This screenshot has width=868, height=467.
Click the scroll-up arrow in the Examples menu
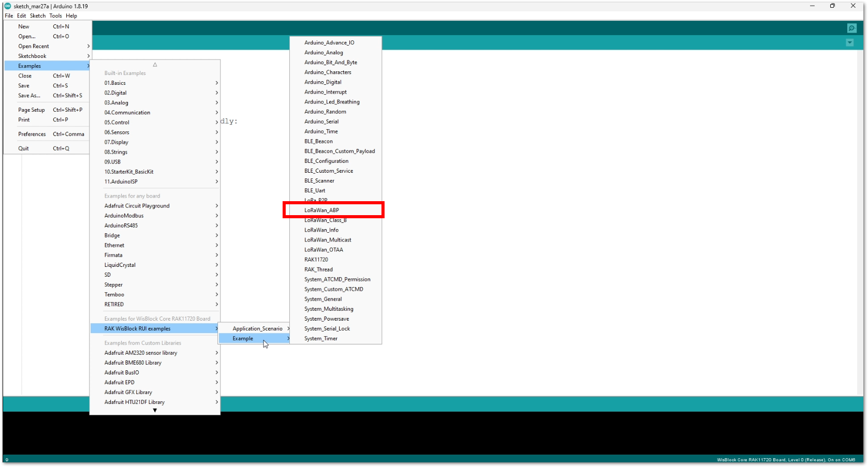click(x=155, y=65)
